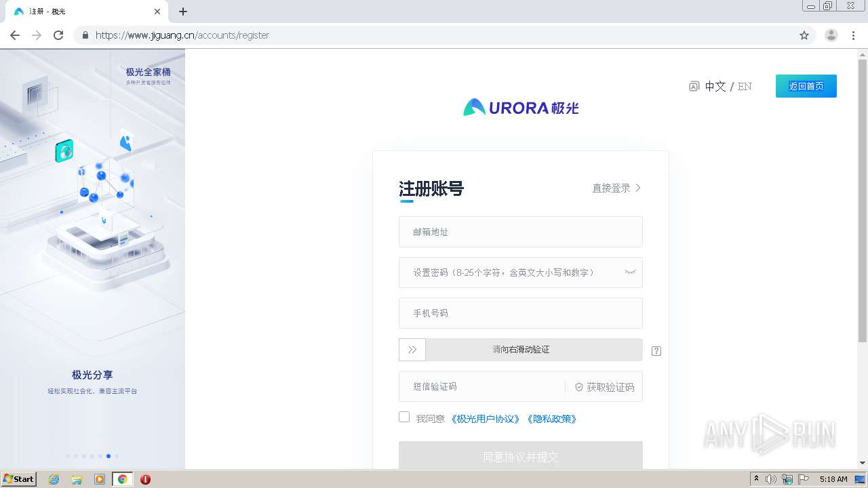Bookmark this page with star icon
This screenshot has height=488, width=868.
804,35
